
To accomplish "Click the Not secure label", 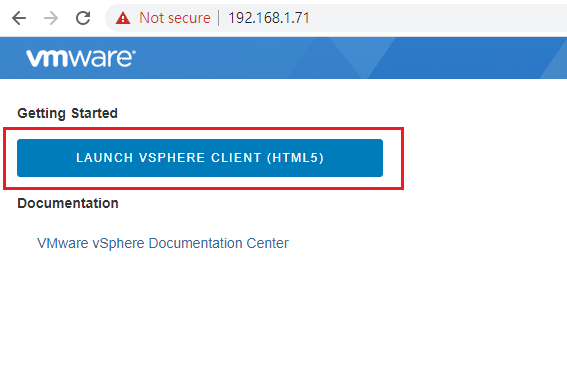I will coord(175,18).
